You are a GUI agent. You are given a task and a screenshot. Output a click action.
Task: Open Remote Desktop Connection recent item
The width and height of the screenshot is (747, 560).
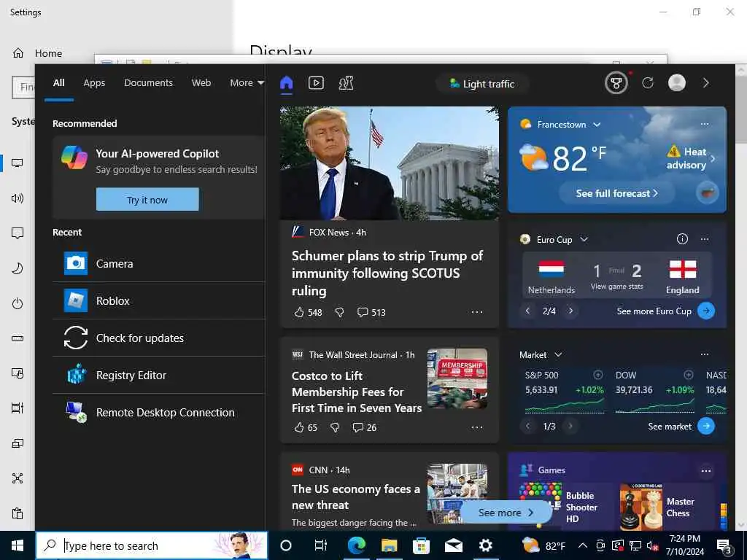[x=158, y=412]
